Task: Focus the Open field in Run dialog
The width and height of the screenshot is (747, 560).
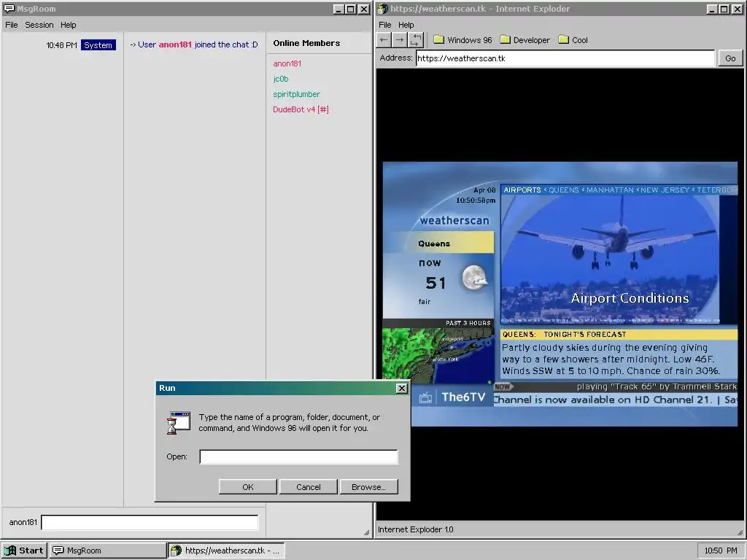Action: [x=298, y=456]
